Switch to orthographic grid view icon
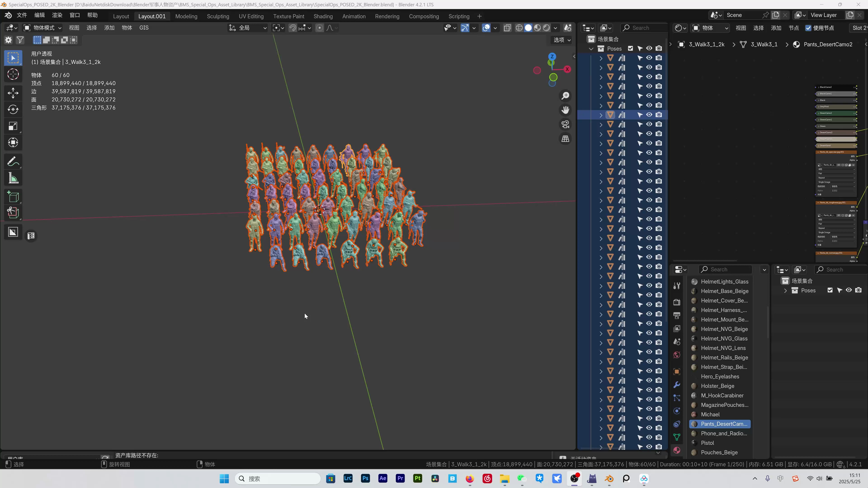This screenshot has width=868, height=488. [x=565, y=139]
